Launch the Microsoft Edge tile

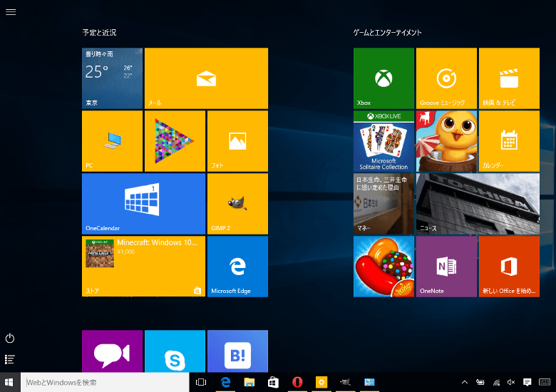237,267
